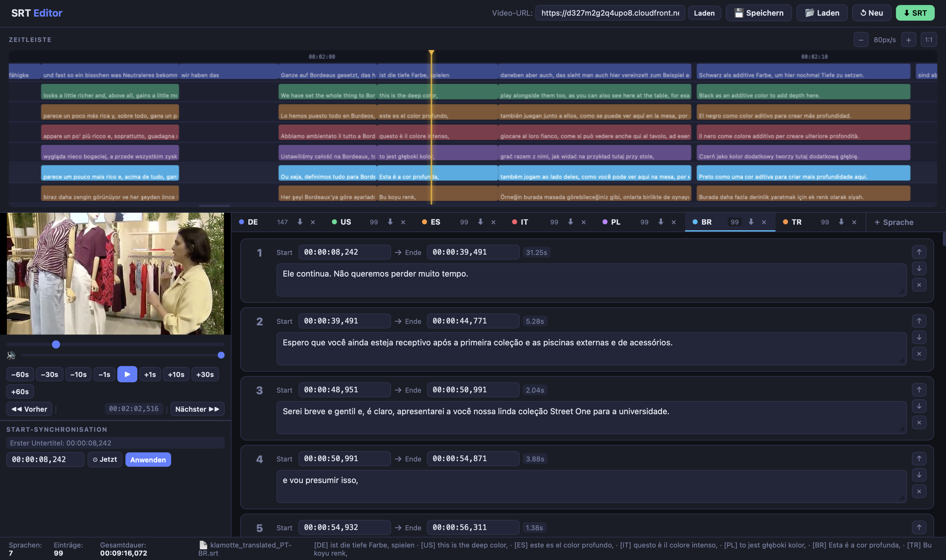The height and width of the screenshot is (560, 946).
Task: Edit start time of entry 2
Action: 344,321
